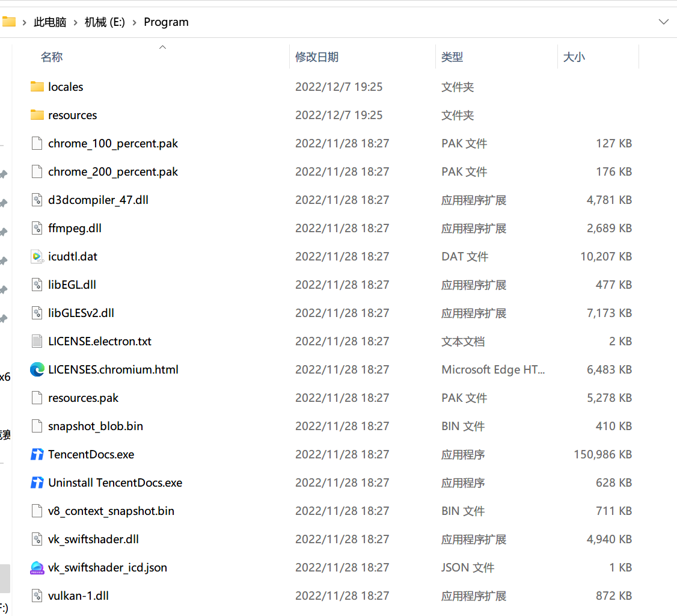The height and width of the screenshot is (616, 677).
Task: Click the TencentDocs.exe application icon
Action: 37,454
